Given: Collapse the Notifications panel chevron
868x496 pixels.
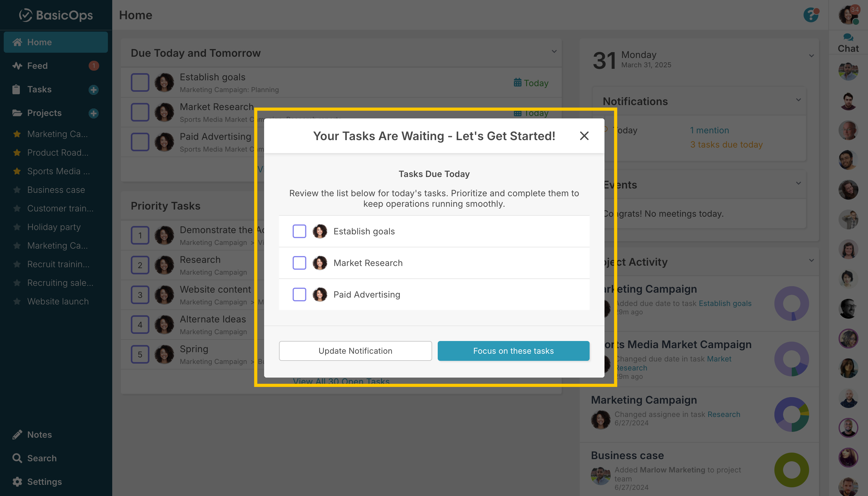Looking at the screenshot, I should tap(798, 100).
